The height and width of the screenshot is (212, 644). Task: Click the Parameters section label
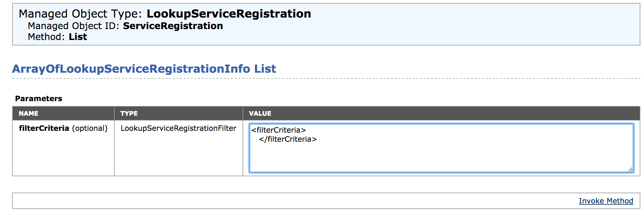(x=39, y=98)
